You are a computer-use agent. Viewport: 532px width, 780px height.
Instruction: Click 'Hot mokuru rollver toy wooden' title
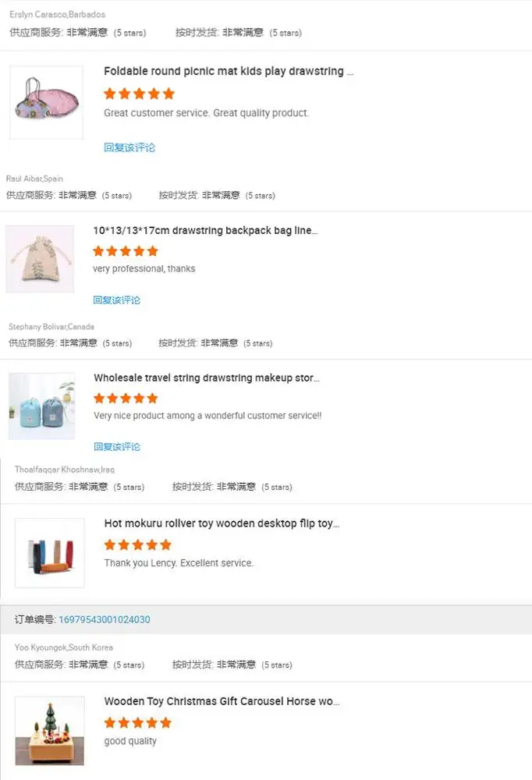[x=222, y=523]
